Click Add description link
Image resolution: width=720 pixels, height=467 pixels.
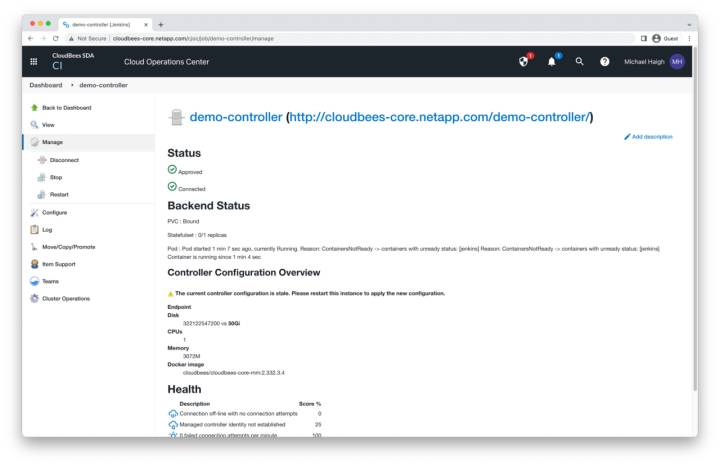651,136
